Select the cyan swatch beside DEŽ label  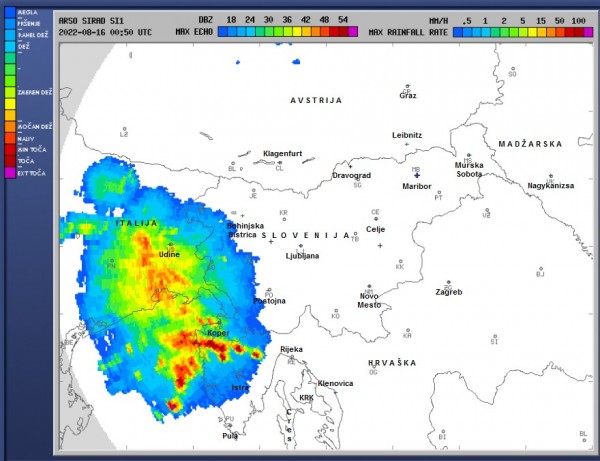(10, 46)
